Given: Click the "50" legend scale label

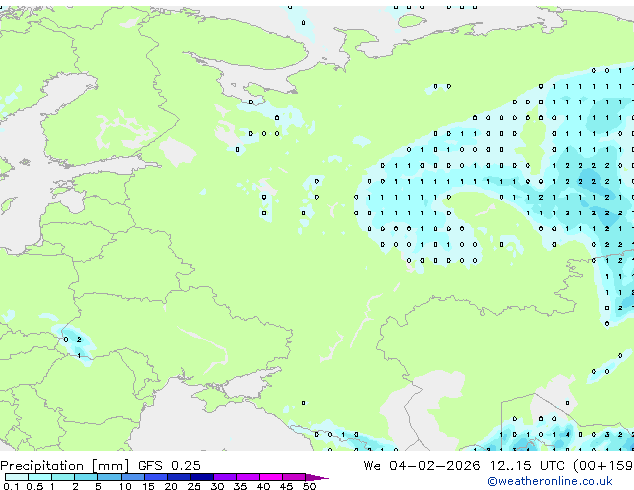Looking at the screenshot, I should click(x=310, y=486).
